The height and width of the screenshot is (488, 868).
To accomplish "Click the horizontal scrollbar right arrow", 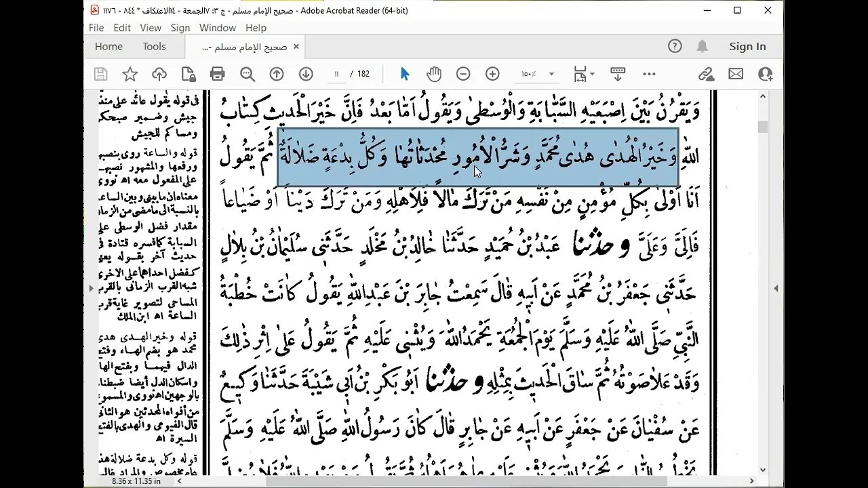I will (751, 481).
